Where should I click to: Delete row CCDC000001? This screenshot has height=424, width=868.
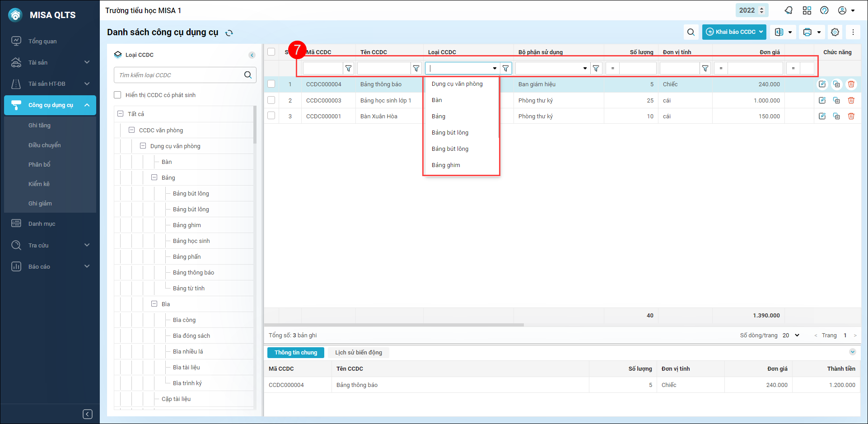click(851, 116)
